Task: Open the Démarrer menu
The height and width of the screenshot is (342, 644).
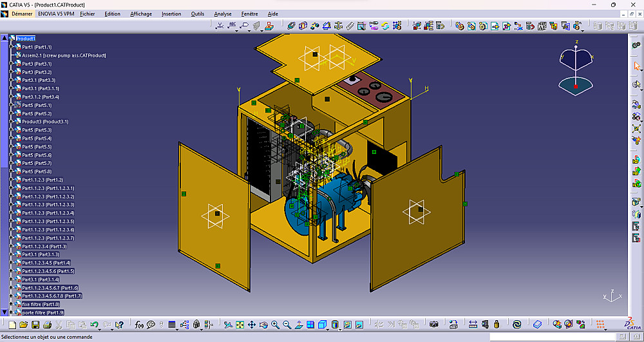Action: 22,14
